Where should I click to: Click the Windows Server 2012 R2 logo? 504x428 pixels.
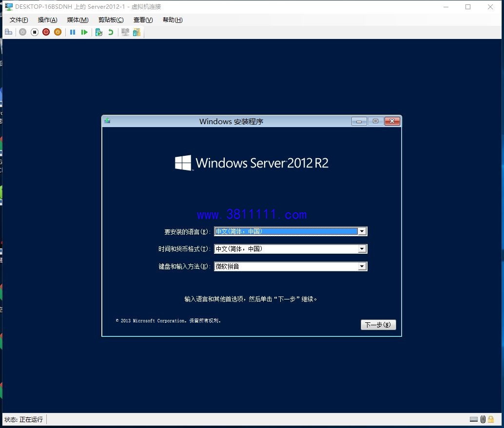pos(252,163)
